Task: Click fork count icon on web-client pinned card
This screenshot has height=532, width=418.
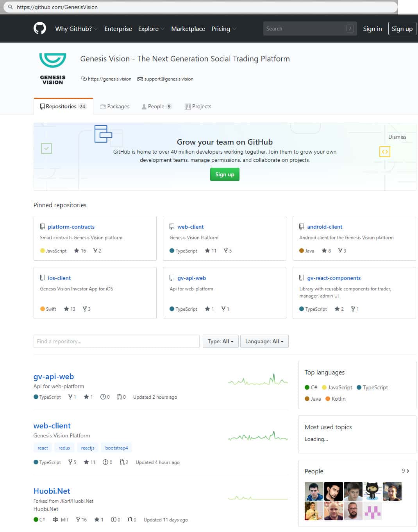Action: 225,251
